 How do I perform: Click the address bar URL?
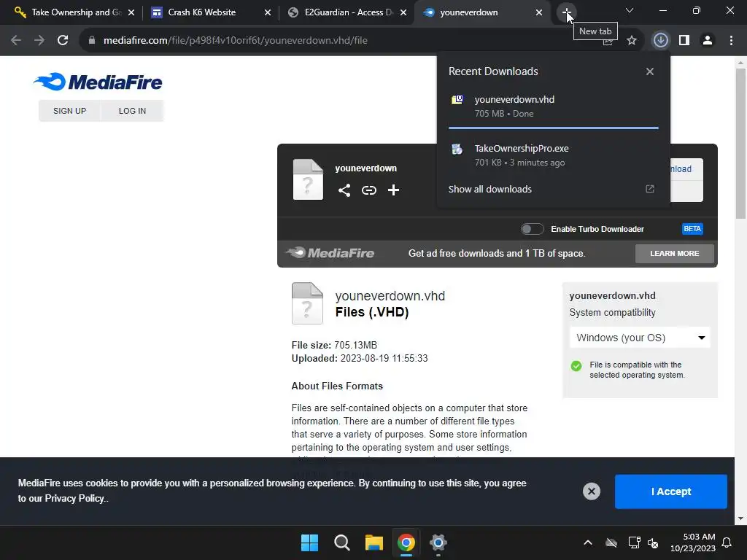click(x=236, y=41)
